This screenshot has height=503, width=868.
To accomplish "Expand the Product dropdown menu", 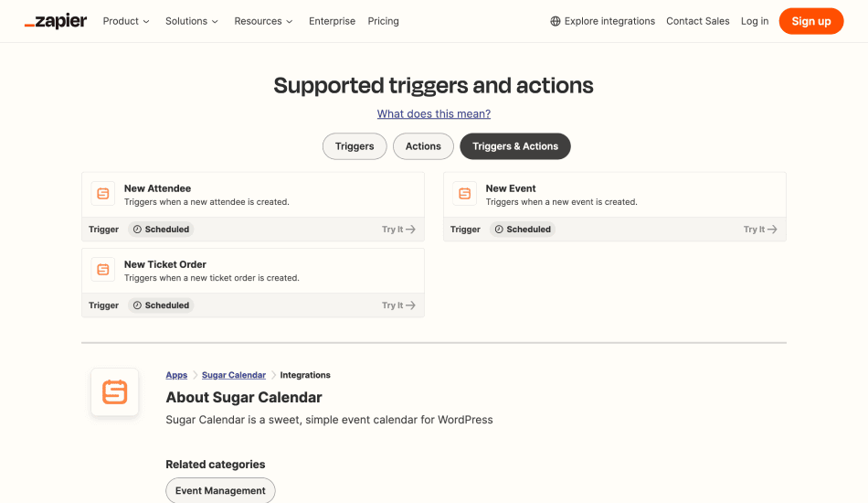I will 126,21.
